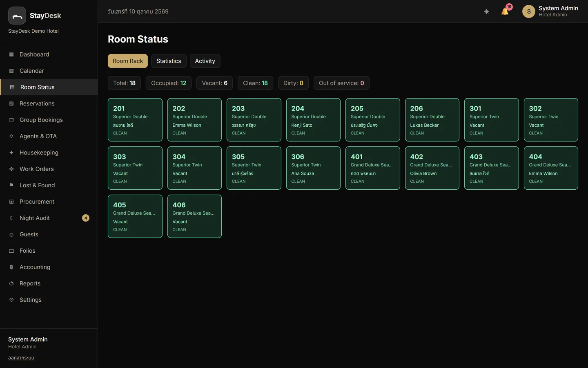Toggle the light/dark theme sun icon

pyautogui.click(x=486, y=11)
